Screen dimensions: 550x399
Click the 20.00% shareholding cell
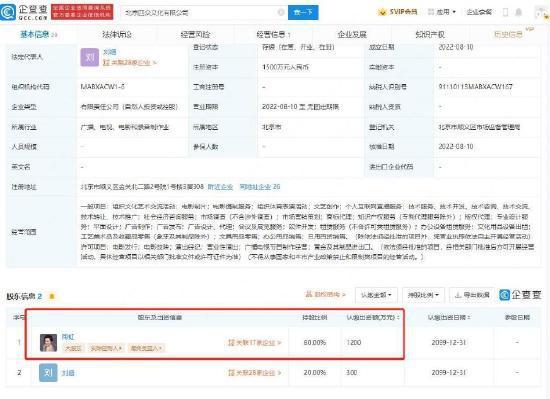(315, 373)
